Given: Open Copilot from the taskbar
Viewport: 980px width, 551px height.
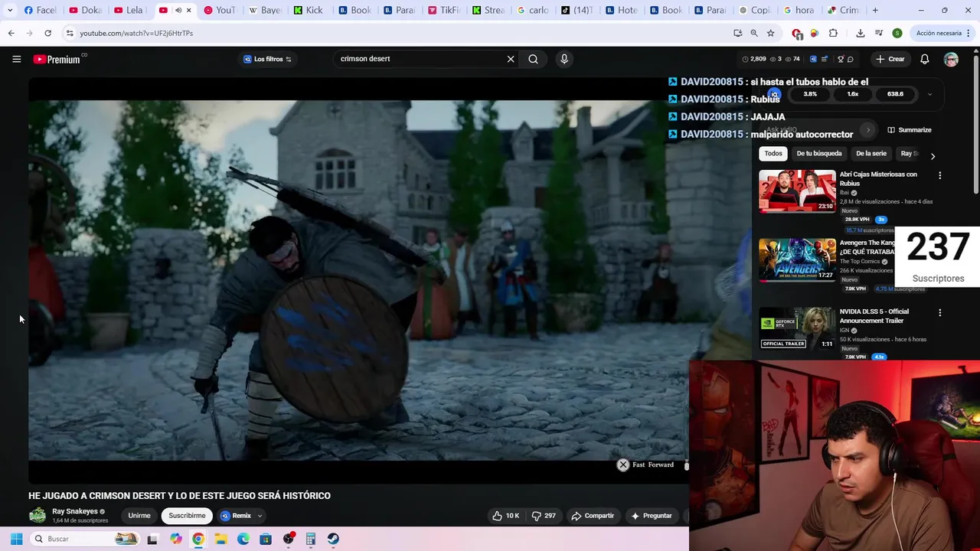Looking at the screenshot, I should 176,539.
